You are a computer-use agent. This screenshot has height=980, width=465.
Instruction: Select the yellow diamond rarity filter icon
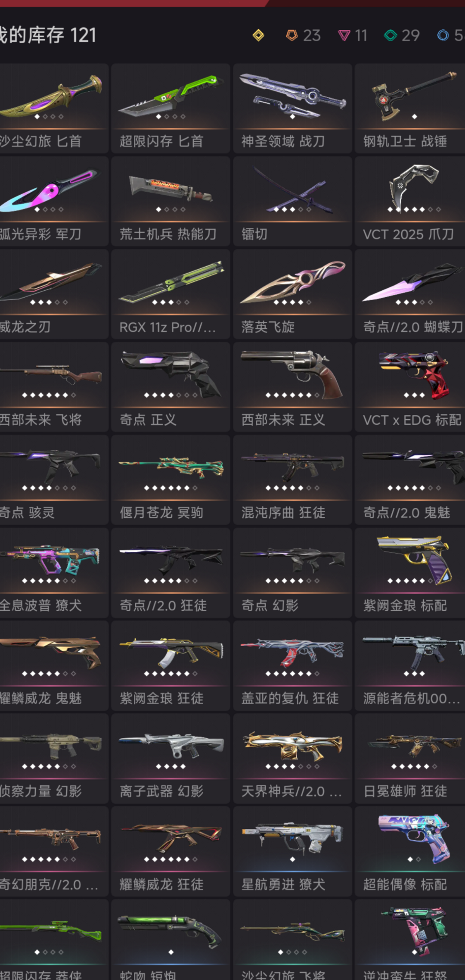tap(258, 35)
